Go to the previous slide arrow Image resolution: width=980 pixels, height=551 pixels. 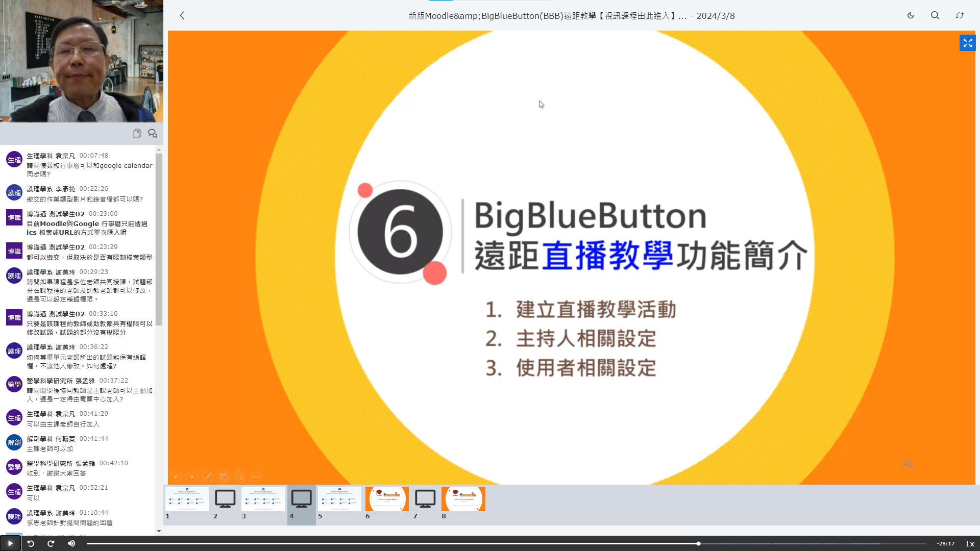tap(176, 477)
